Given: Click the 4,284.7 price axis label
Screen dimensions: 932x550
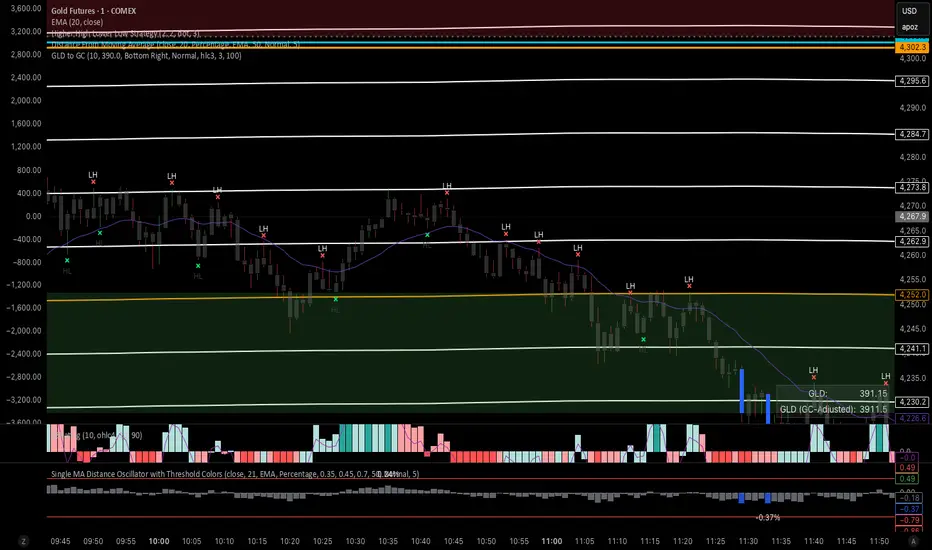Looking at the screenshot, I should [x=912, y=134].
